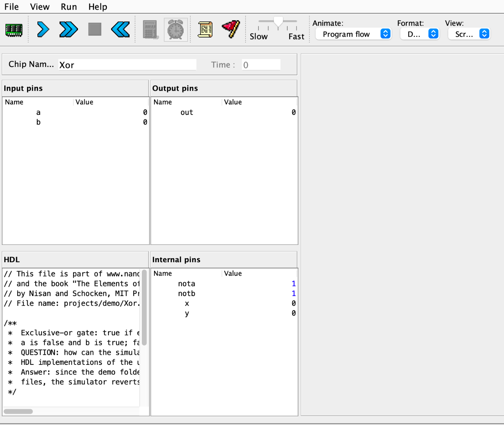Load script using the scroll icon
This screenshot has width=504, height=425.
(x=205, y=30)
